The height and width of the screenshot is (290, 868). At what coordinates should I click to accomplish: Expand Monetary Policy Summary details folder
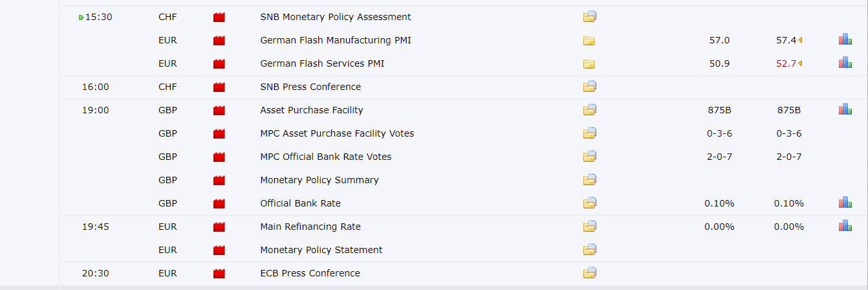[589, 180]
